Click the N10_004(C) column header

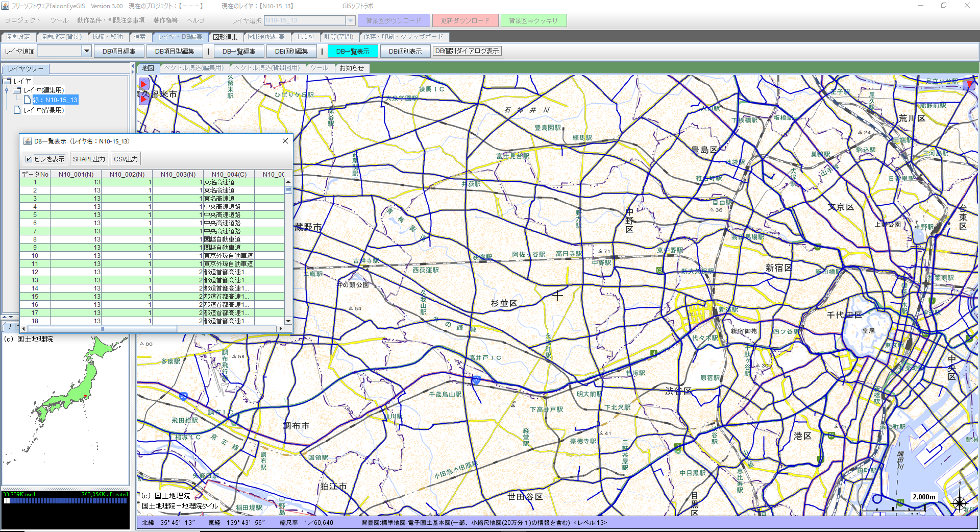229,174
